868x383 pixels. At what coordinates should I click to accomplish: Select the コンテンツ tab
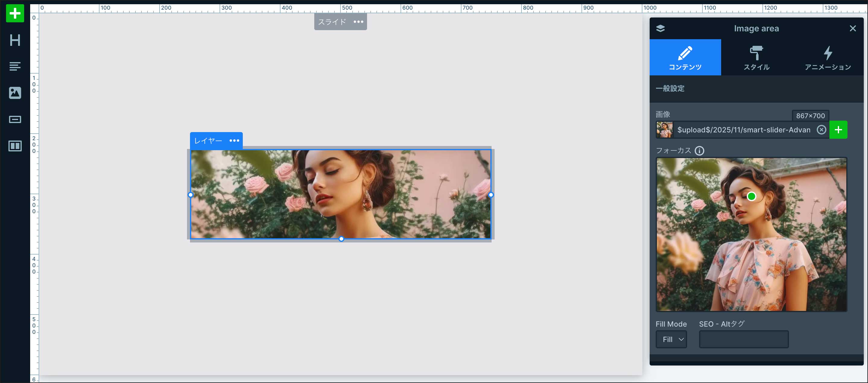pyautogui.click(x=685, y=58)
